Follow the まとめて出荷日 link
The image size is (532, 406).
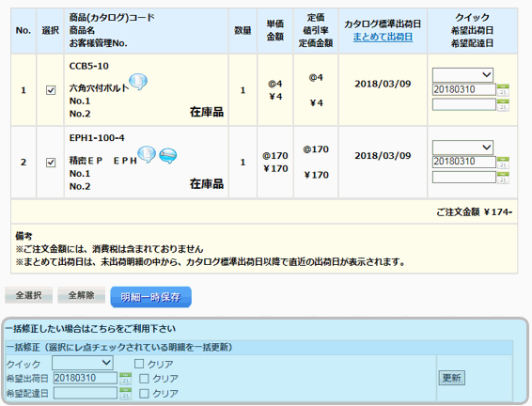coord(383,37)
